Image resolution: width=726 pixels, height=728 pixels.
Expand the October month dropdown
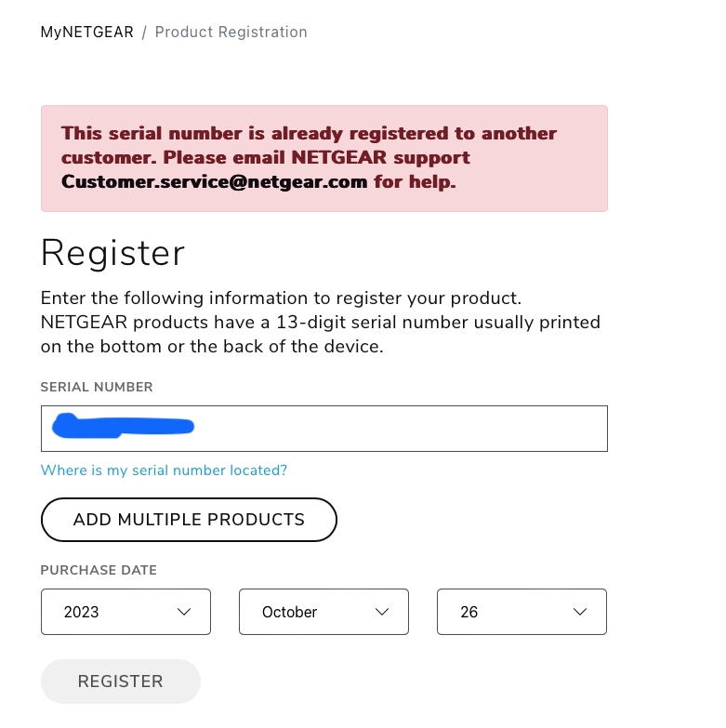point(323,612)
